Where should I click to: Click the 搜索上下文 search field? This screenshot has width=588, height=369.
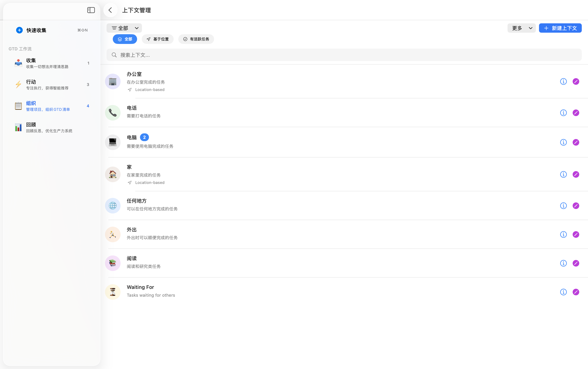[344, 55]
